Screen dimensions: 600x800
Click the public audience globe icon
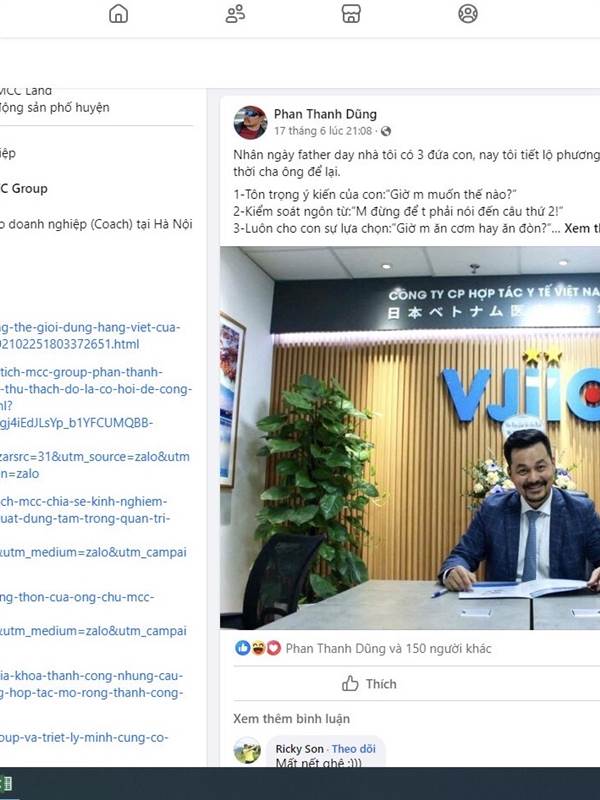pos(386,131)
